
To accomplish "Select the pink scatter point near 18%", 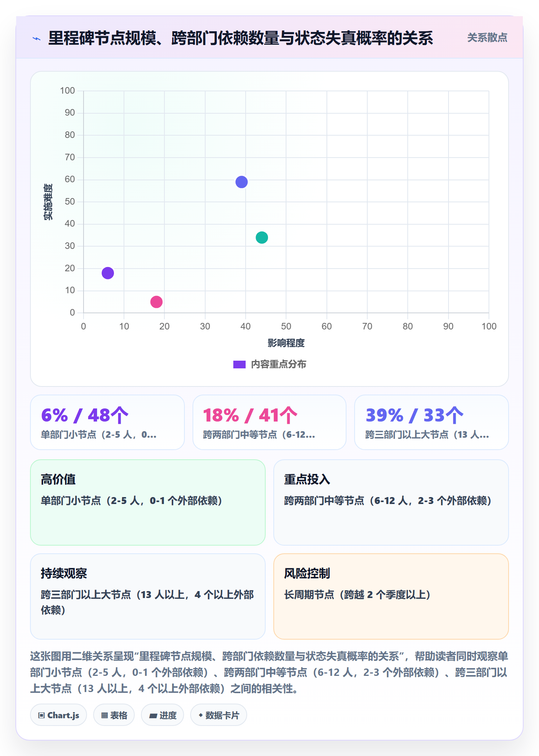I will click(156, 302).
